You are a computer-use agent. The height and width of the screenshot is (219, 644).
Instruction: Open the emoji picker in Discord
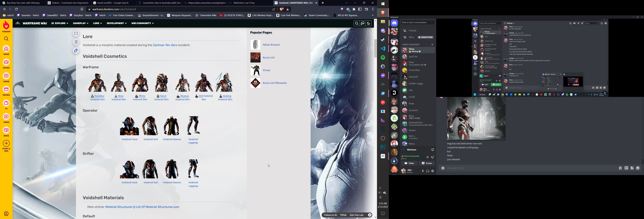pyautogui.click(x=638, y=168)
